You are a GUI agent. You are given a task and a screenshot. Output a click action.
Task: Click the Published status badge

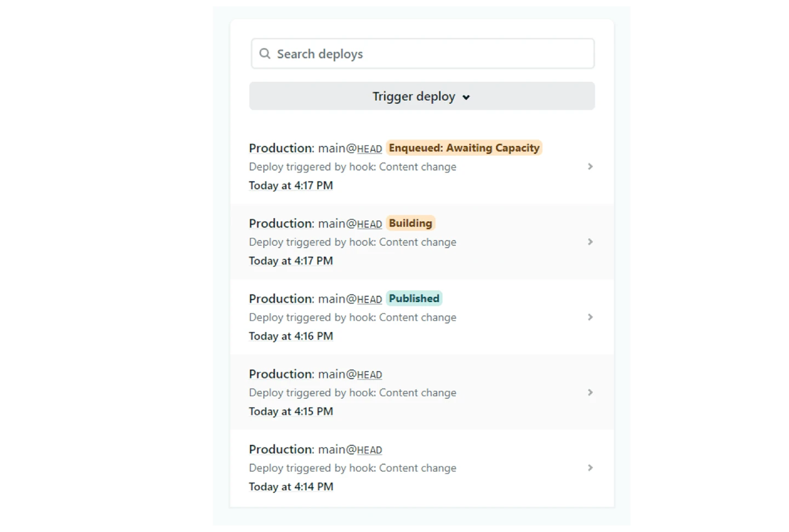click(x=414, y=299)
